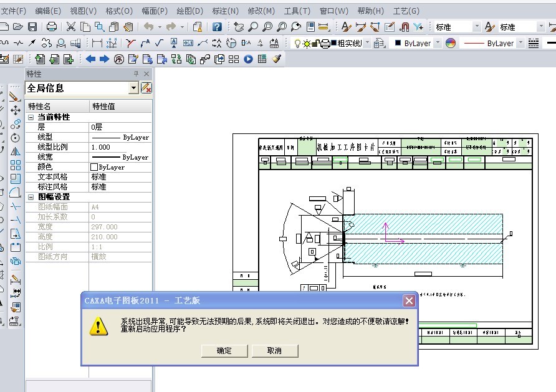Click the 线型比例 value field 1.000
Screen dimensions: 556x392
120,147
